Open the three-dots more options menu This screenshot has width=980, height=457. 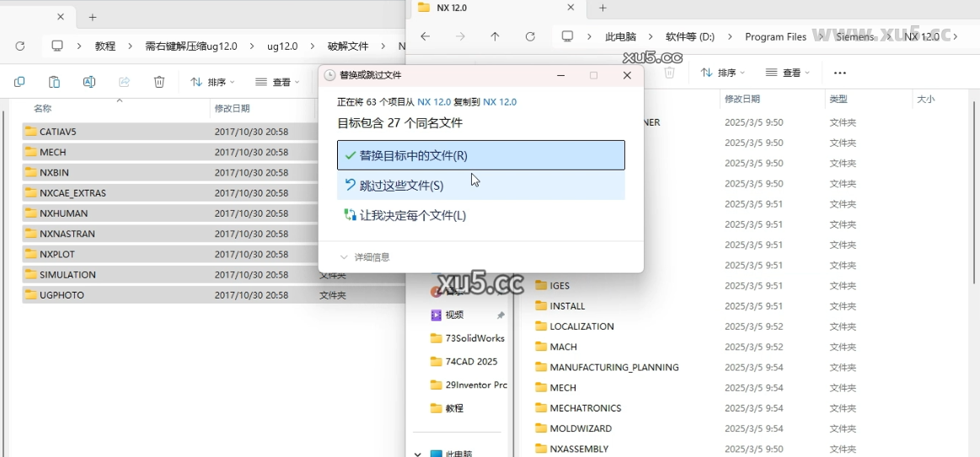839,73
